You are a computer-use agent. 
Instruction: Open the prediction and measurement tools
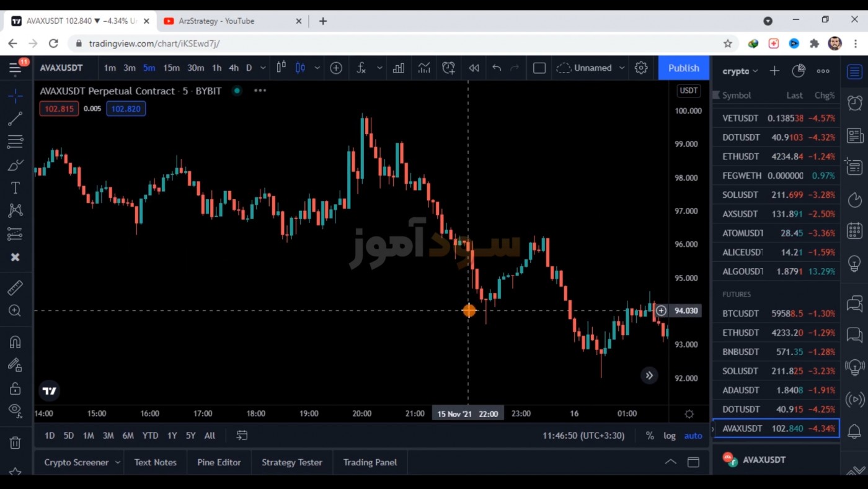15,234
